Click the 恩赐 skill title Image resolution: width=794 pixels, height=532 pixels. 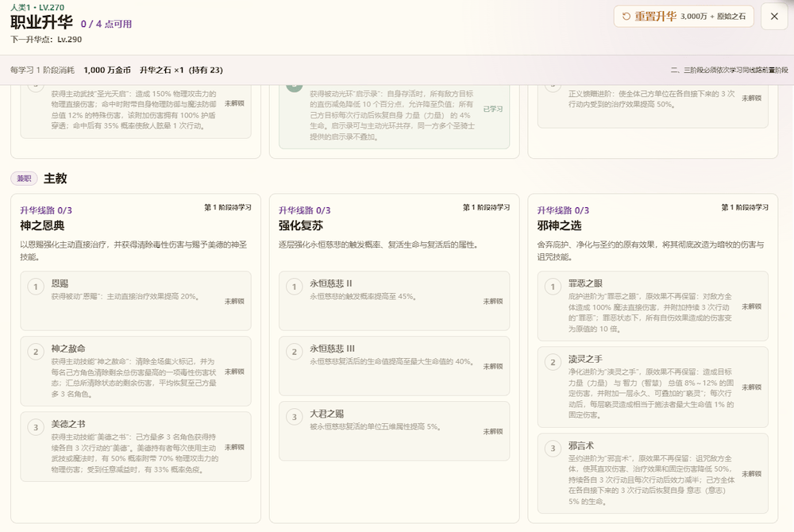(x=60, y=283)
